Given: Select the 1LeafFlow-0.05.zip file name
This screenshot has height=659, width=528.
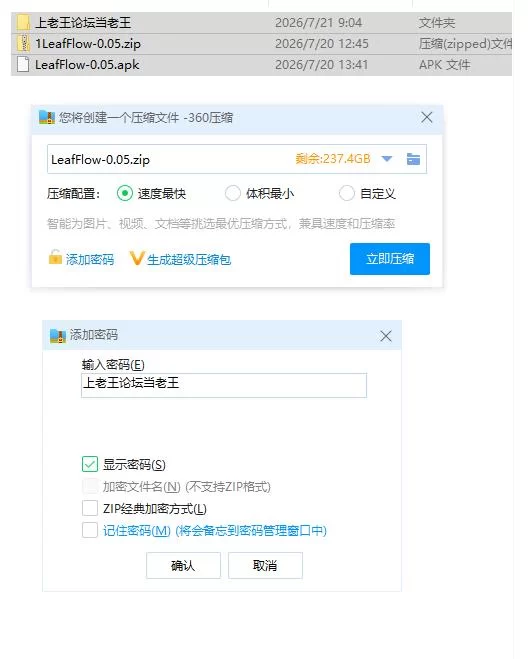Looking at the screenshot, I should (x=88, y=44).
